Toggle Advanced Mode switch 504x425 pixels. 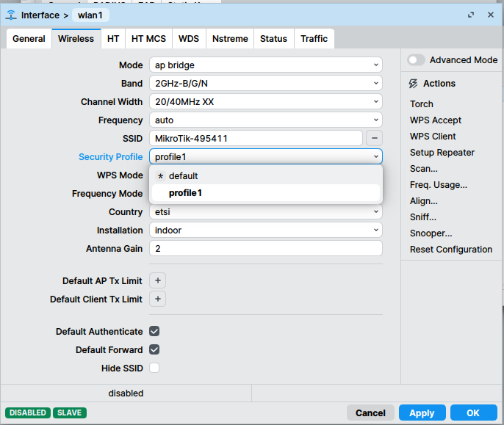coord(417,60)
